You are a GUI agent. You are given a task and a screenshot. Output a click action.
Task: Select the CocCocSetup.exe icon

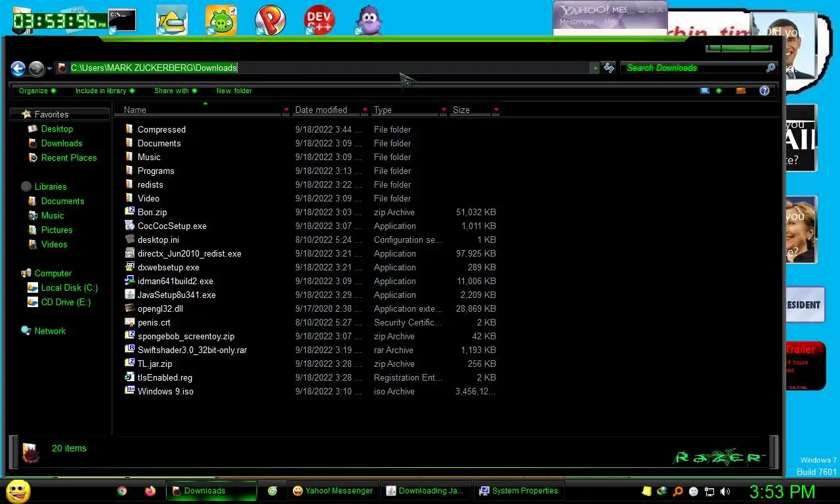click(130, 226)
